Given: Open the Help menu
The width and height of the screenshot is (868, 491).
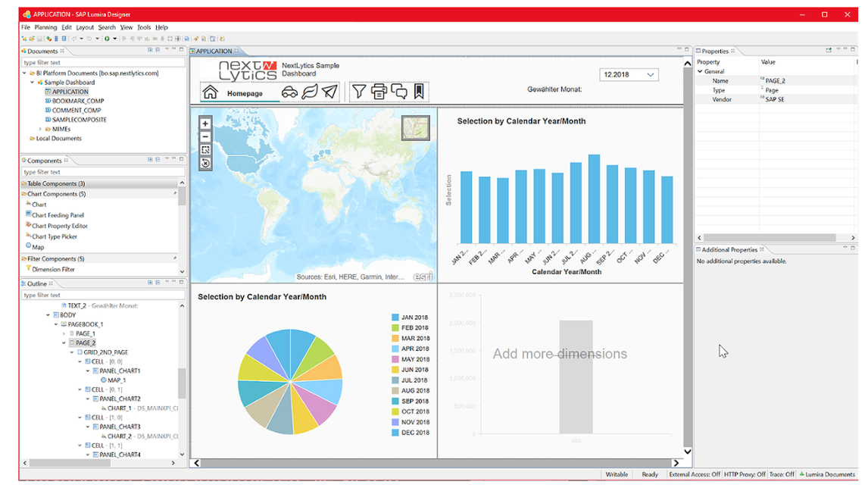Looking at the screenshot, I should point(161,27).
